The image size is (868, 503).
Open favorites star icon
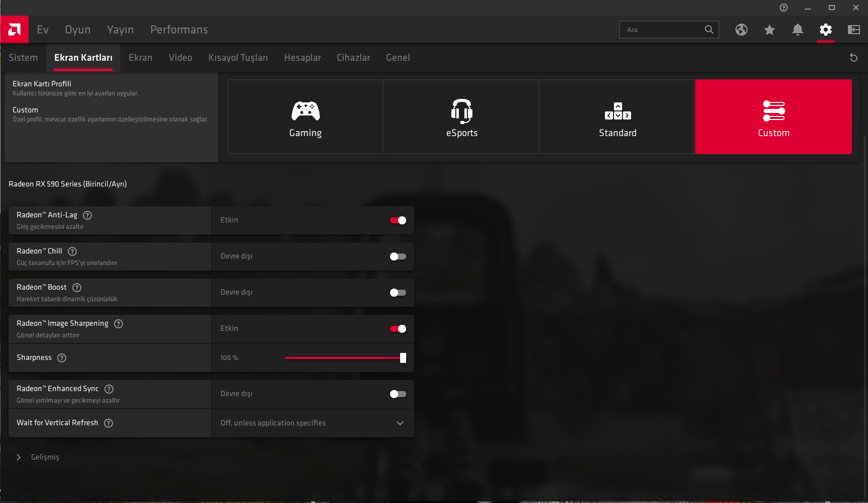point(770,30)
